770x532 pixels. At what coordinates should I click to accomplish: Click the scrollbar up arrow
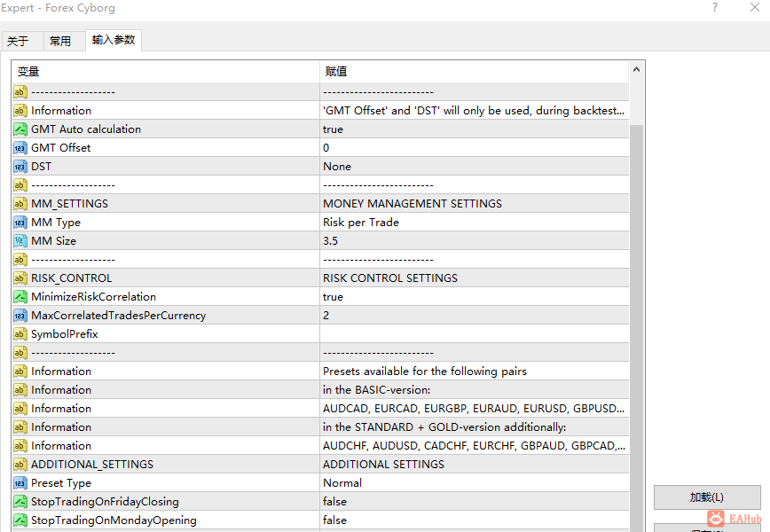636,70
